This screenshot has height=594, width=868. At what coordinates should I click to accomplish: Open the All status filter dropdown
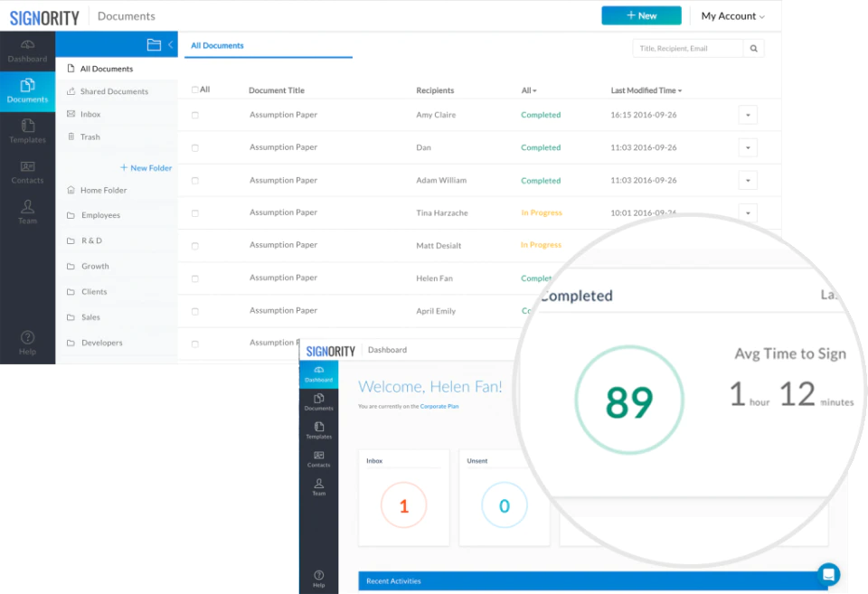pyautogui.click(x=529, y=90)
